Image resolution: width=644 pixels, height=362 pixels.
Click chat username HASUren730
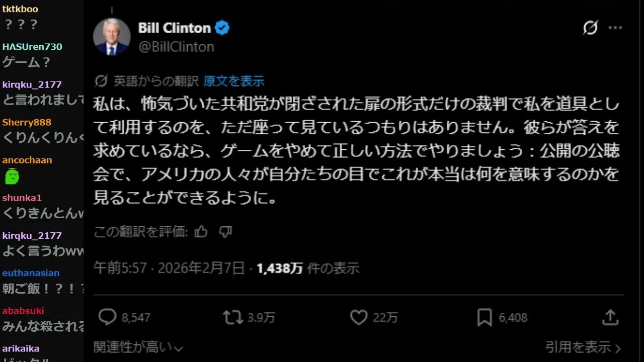click(32, 47)
